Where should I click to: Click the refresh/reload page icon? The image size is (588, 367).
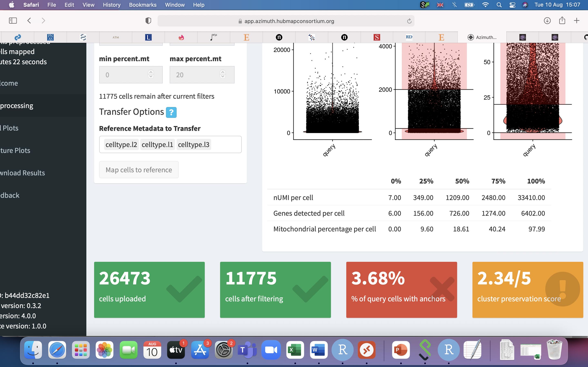[409, 20]
